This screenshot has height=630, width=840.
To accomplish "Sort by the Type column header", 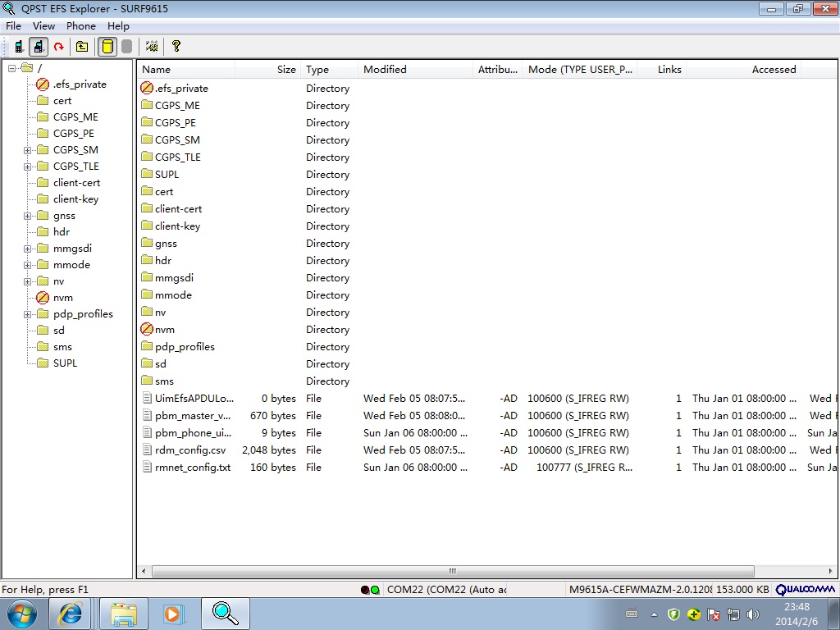I will 330,70.
